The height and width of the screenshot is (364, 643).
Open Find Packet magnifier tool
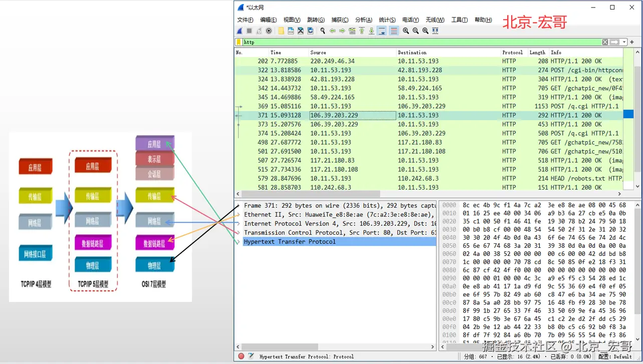(x=323, y=31)
